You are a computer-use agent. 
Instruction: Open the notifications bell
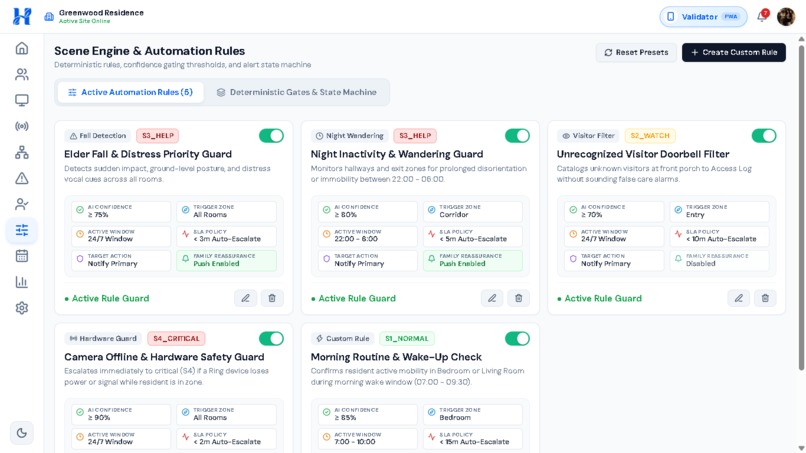point(762,16)
